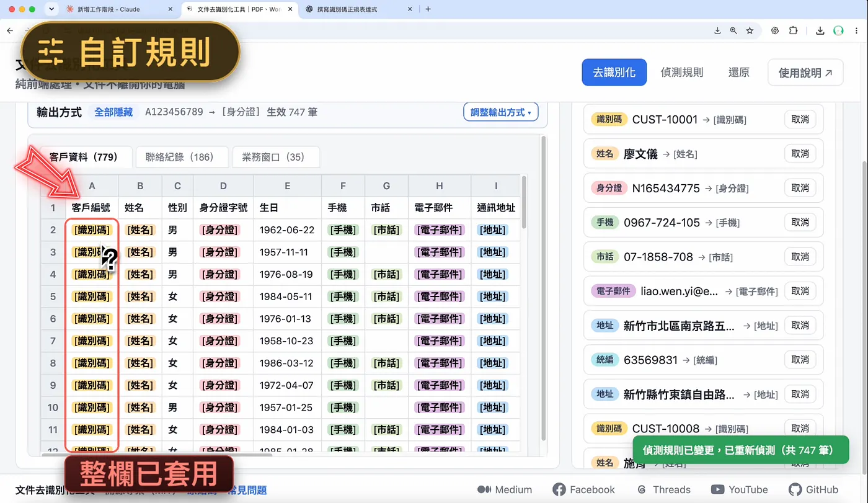Cancel the CUST-10001 識別碼 detection

tap(800, 119)
